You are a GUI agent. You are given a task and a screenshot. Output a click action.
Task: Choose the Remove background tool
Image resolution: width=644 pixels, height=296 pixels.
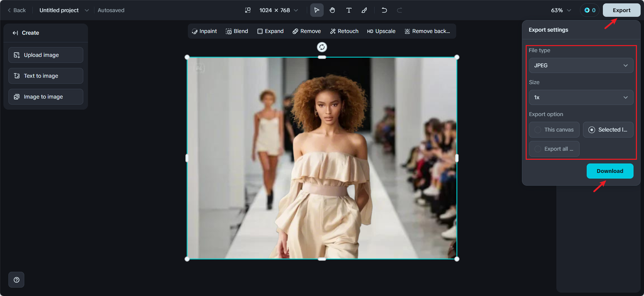tap(427, 31)
